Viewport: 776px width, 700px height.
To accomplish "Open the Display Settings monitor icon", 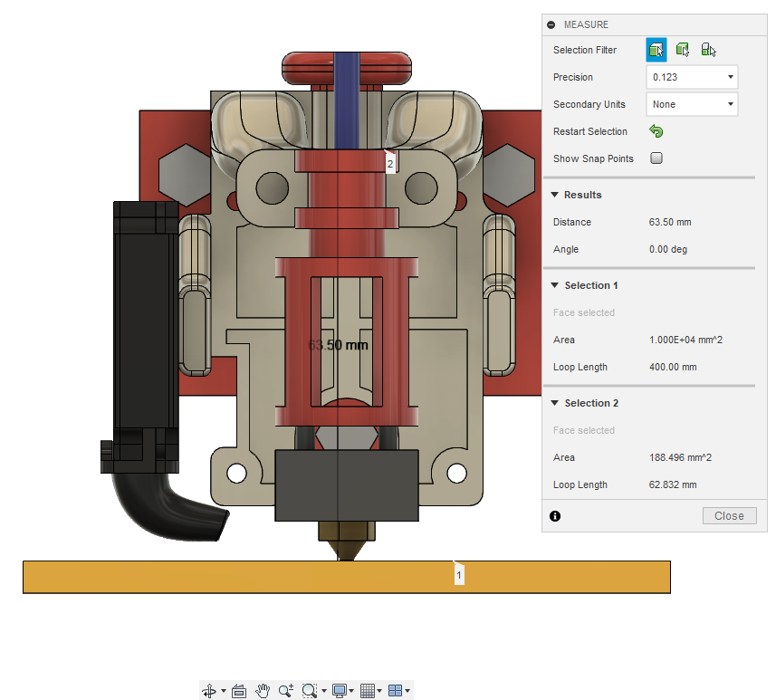I will click(x=340, y=690).
